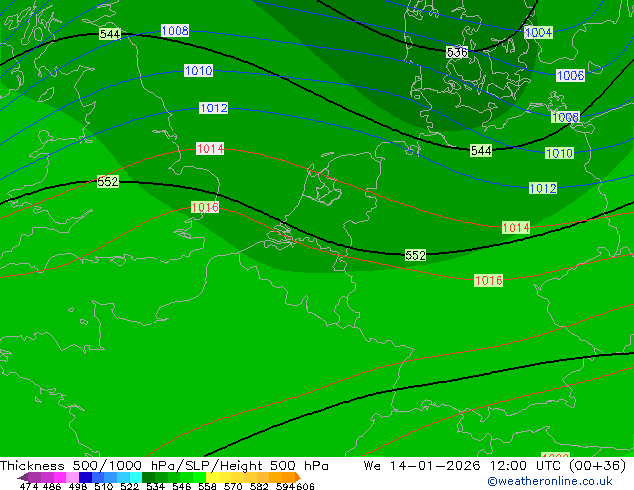Click the white-background red 1014 label
634x490 pixels.
[x=210, y=149]
